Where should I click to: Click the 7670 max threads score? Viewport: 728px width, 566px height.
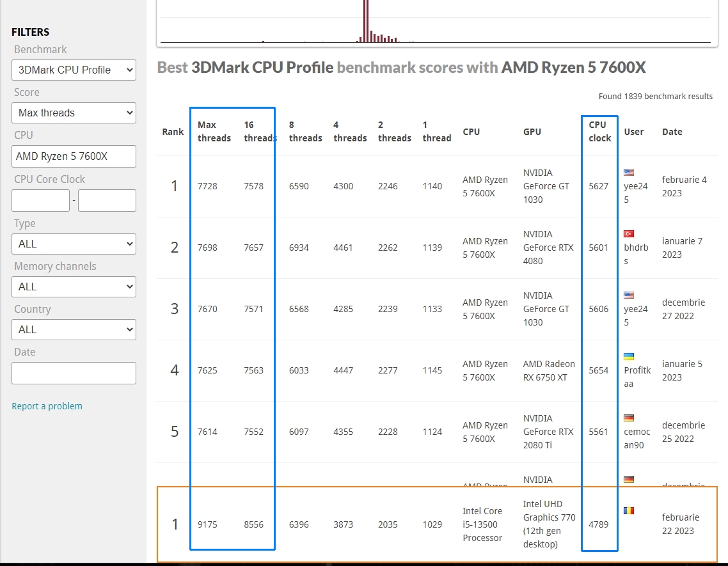point(207,309)
